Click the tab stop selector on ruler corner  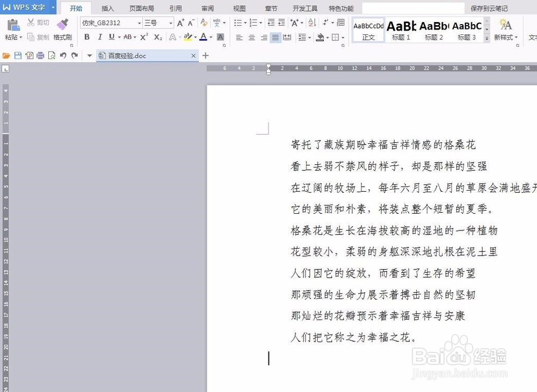point(5,69)
